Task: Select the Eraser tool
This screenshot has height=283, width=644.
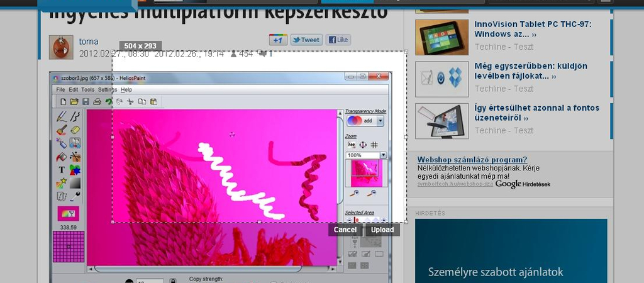Action: 75,130
